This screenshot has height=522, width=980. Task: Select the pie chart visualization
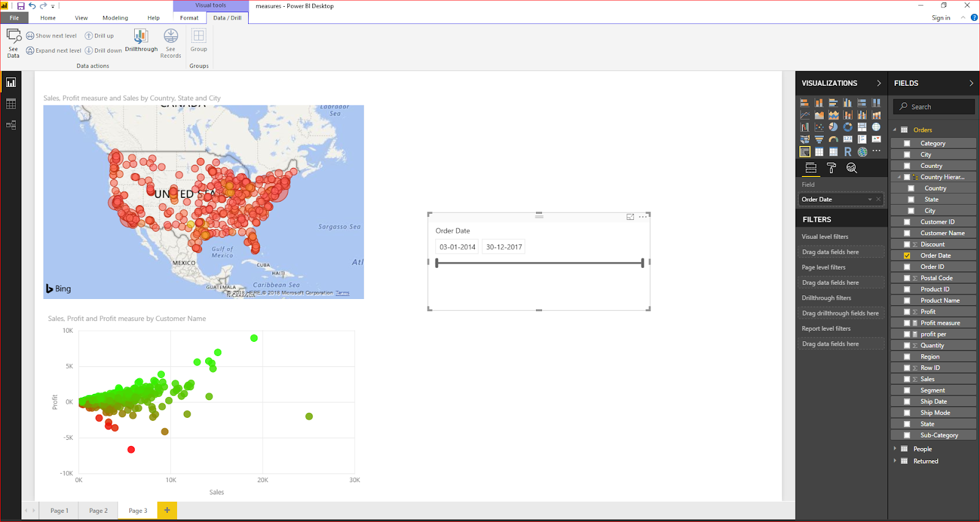[834, 127]
